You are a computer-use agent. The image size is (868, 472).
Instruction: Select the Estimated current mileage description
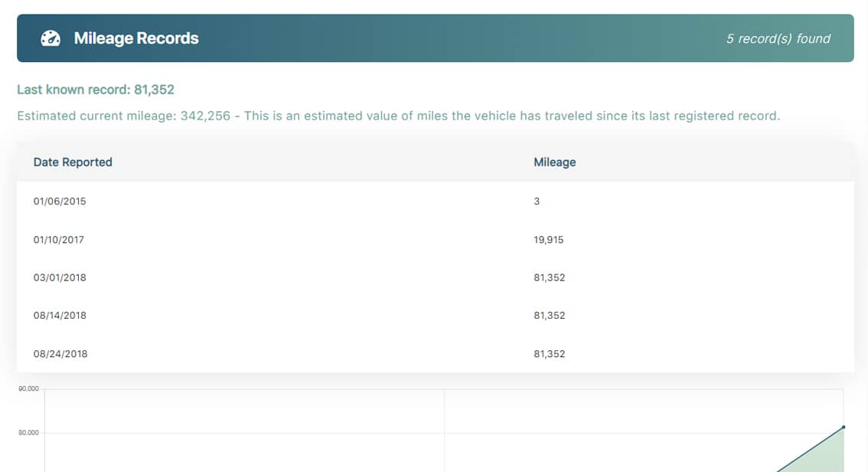tap(398, 116)
